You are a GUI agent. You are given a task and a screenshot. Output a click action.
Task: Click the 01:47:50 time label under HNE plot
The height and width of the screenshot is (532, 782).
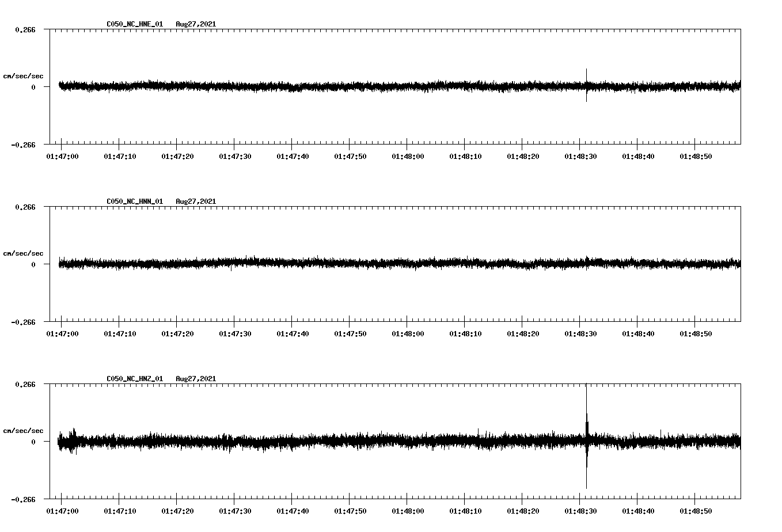pos(350,156)
